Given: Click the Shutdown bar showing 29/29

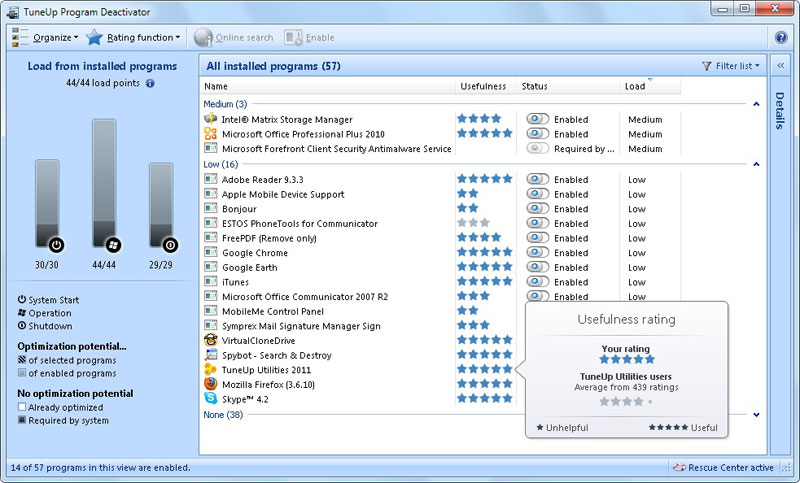Looking at the screenshot, I should pyautogui.click(x=161, y=205).
